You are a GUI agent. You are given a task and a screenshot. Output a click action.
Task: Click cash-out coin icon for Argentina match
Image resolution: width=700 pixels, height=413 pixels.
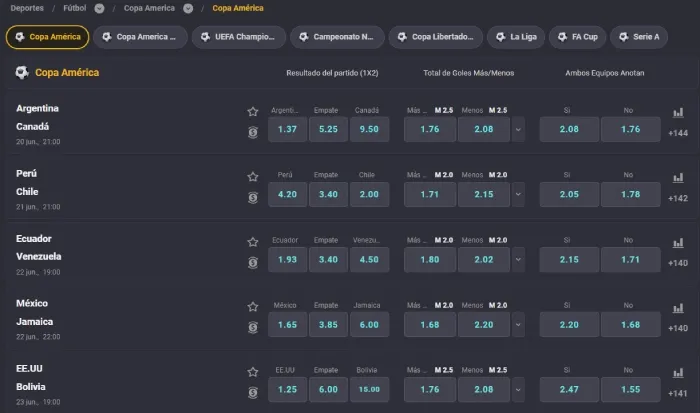click(x=253, y=132)
